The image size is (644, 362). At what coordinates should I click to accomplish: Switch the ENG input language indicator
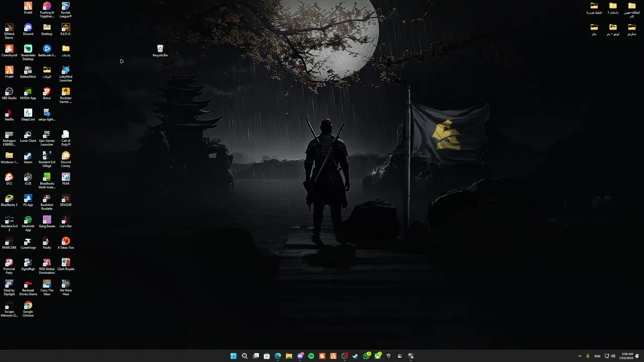click(x=597, y=356)
